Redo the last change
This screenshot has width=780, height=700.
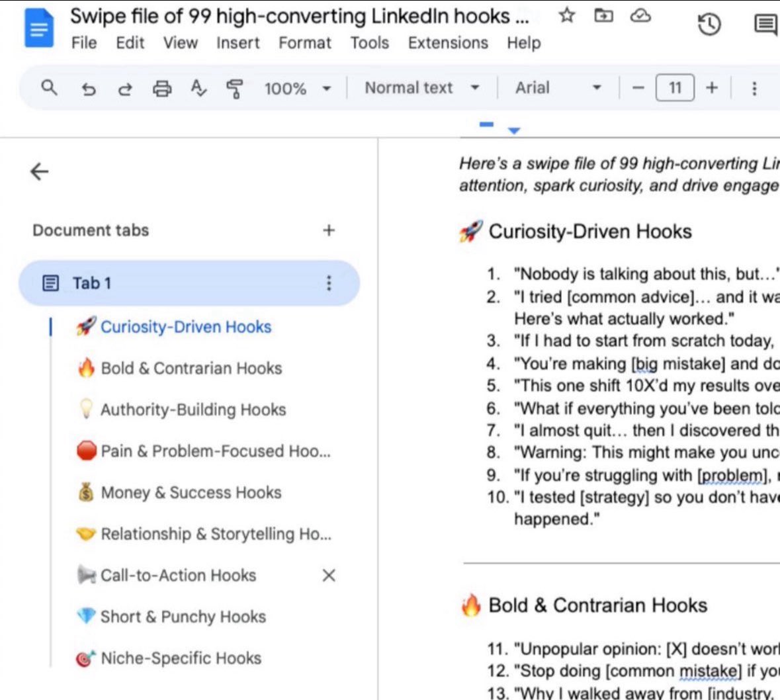(125, 87)
